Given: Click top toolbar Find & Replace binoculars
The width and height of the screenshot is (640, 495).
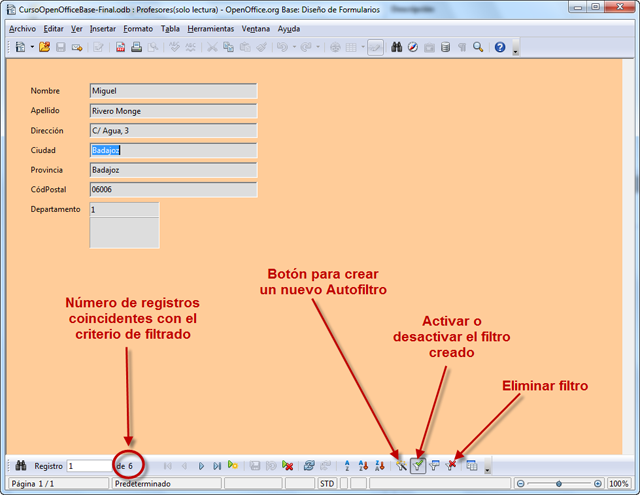Looking at the screenshot, I should click(396, 47).
